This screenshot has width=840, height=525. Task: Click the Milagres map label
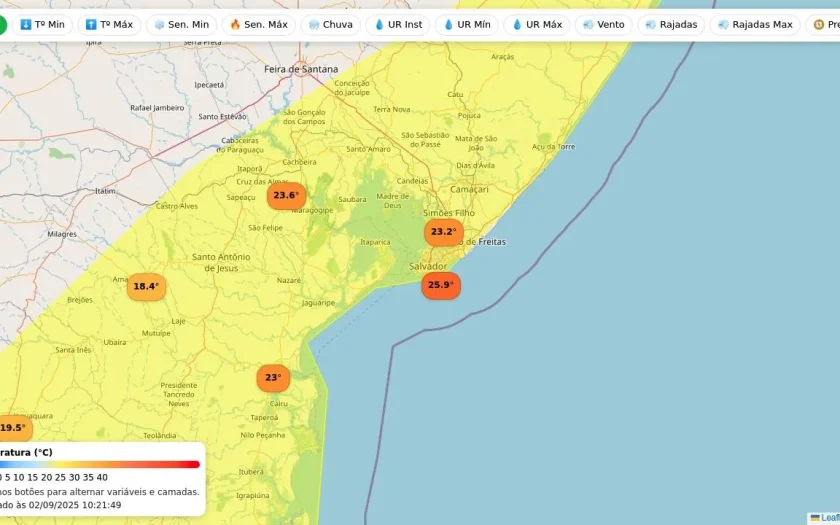pos(62,234)
